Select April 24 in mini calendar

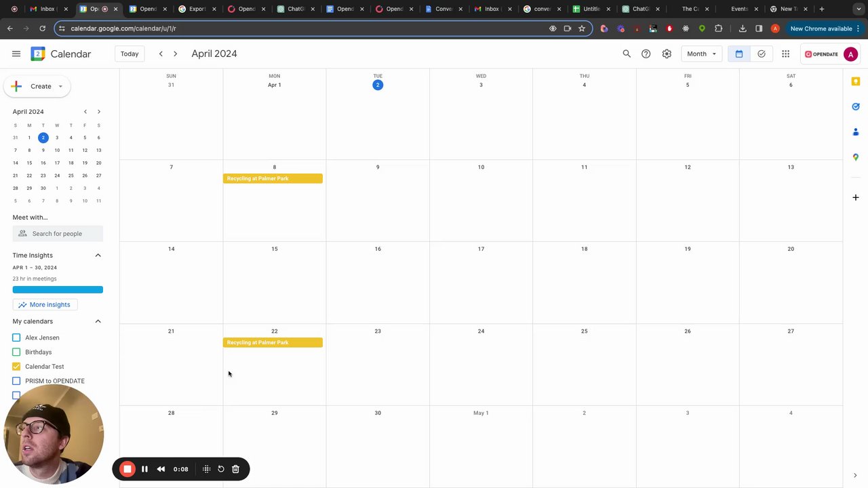(x=57, y=176)
